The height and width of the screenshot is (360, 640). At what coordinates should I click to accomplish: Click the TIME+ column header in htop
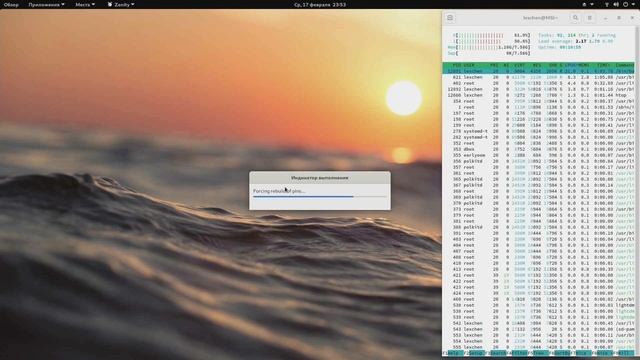[603, 65]
